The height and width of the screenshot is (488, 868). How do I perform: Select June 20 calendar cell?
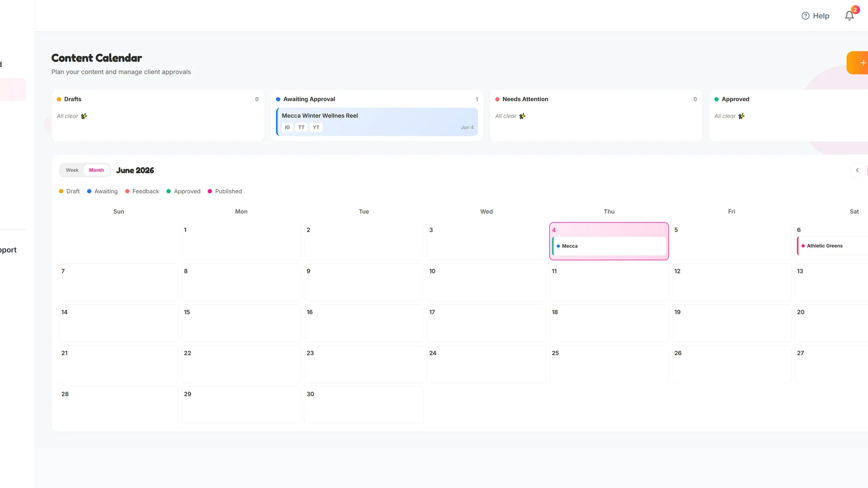click(x=831, y=324)
